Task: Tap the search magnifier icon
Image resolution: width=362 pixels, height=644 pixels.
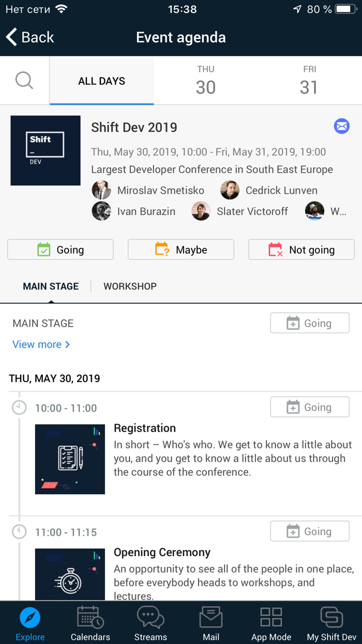Action: point(24,81)
